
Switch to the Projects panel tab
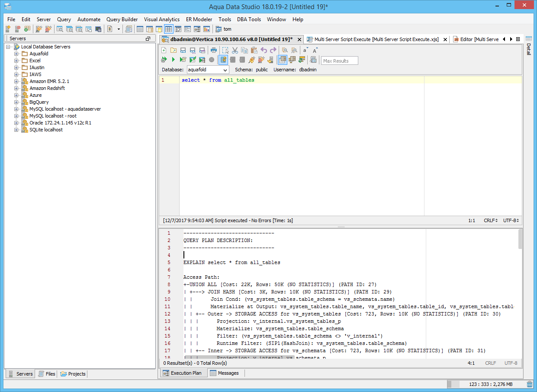click(73, 374)
